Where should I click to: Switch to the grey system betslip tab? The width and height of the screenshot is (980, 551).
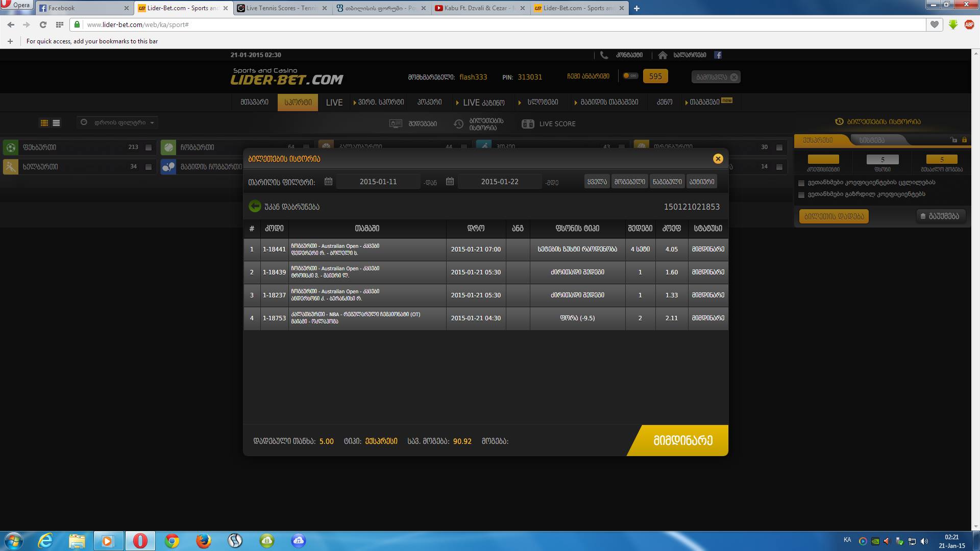tap(872, 140)
